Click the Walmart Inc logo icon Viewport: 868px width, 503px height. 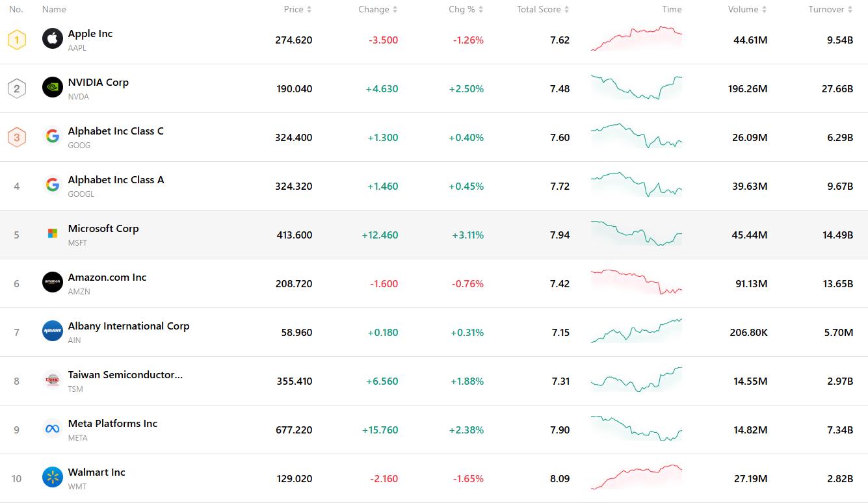(53, 478)
